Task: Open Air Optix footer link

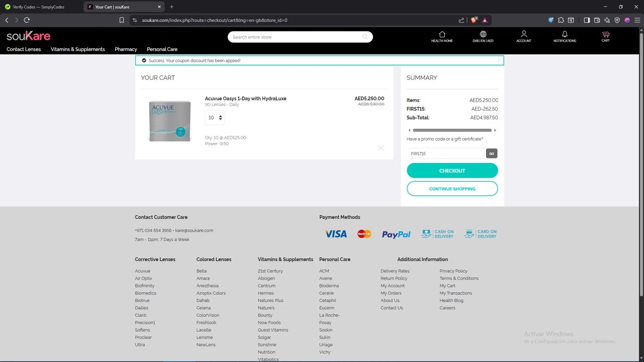Action: (143, 278)
